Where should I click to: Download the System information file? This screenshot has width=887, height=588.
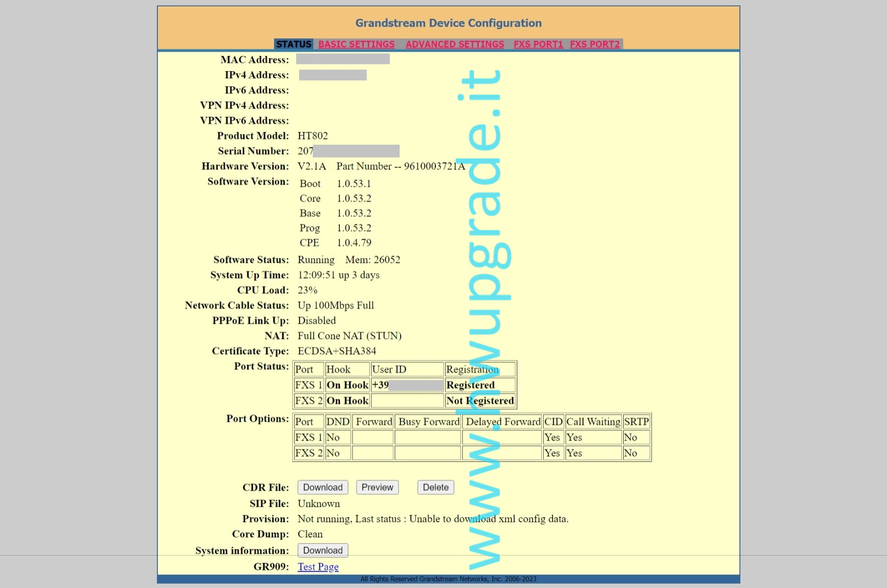click(323, 551)
